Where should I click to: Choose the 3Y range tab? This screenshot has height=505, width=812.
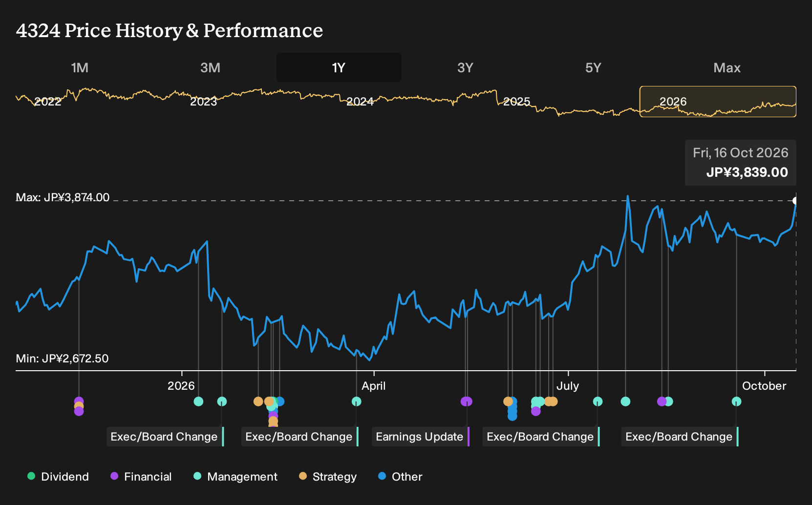[465, 67]
